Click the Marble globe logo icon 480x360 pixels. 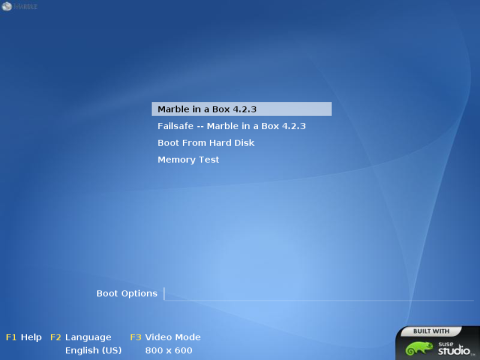click(7, 6)
